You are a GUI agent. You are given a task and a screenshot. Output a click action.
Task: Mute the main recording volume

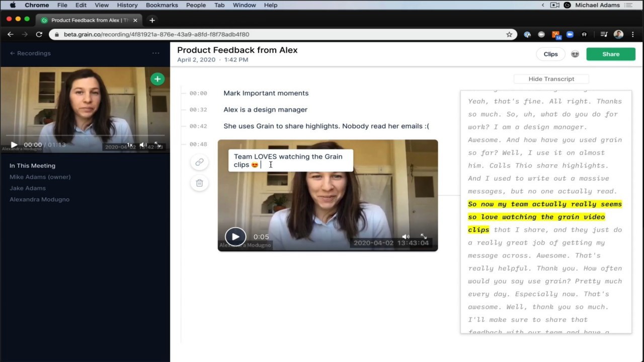[x=143, y=145]
